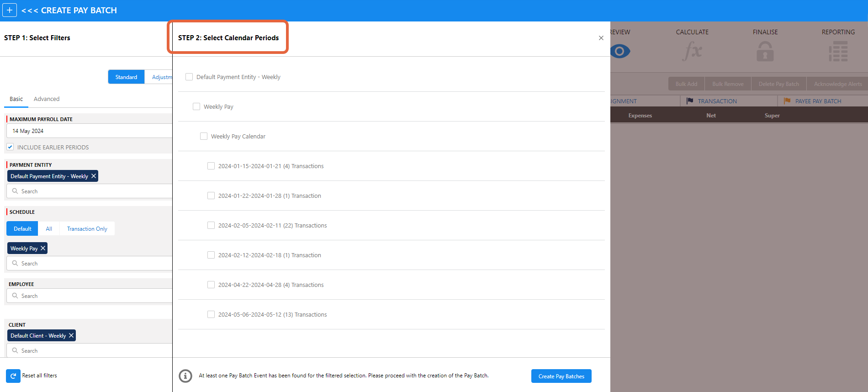This screenshot has height=392, width=868.
Task: Remove the Weekly Pay schedule chip
Action: [x=43, y=248]
